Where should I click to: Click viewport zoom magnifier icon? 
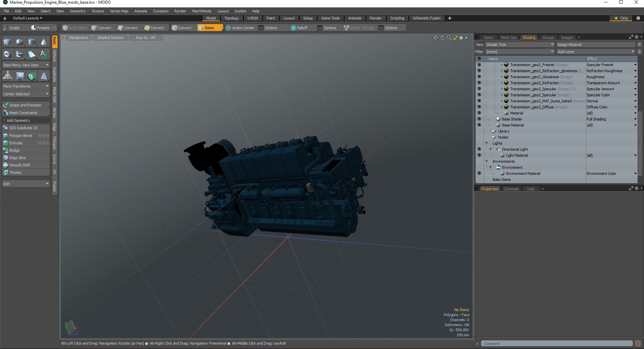pyautogui.click(x=449, y=38)
